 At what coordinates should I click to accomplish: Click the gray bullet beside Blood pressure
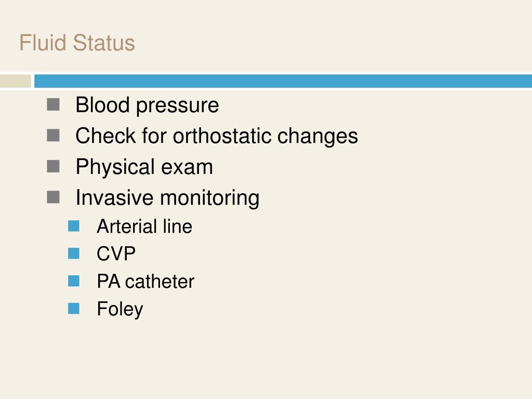click(54, 104)
